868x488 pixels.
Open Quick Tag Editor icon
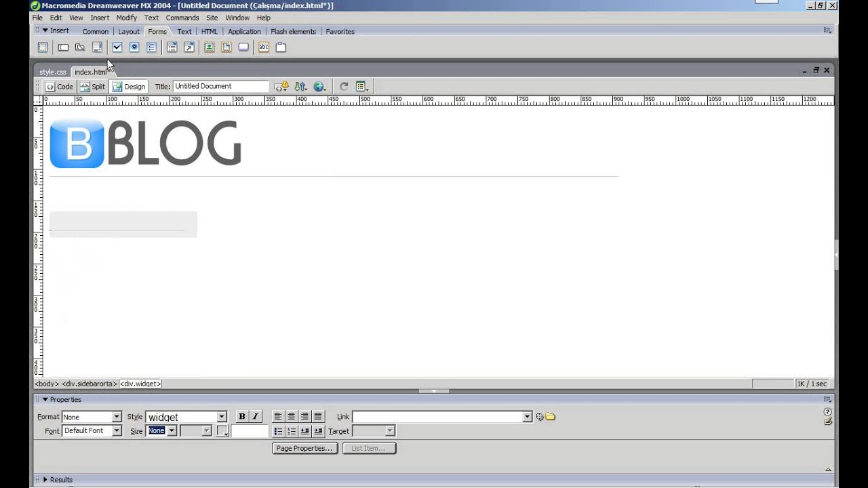click(x=828, y=422)
